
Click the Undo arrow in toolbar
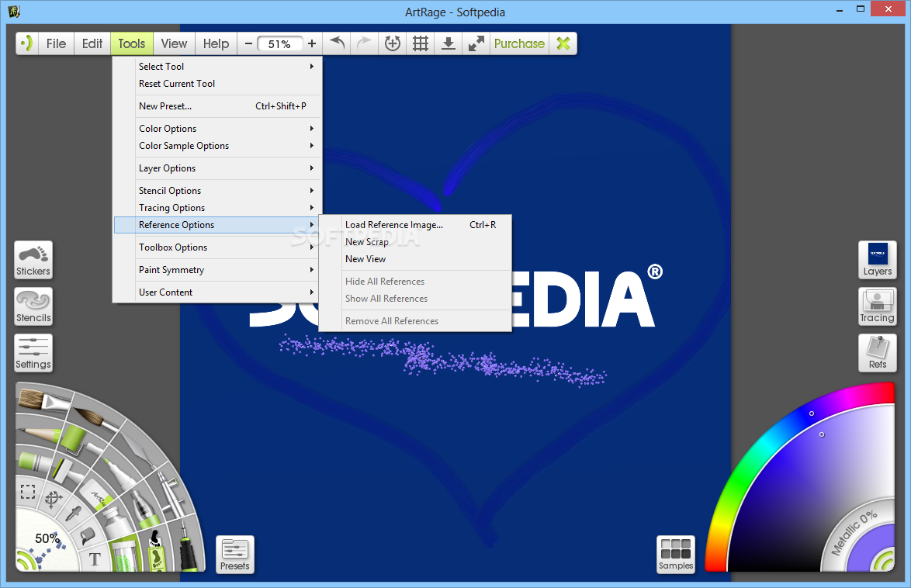(x=337, y=43)
